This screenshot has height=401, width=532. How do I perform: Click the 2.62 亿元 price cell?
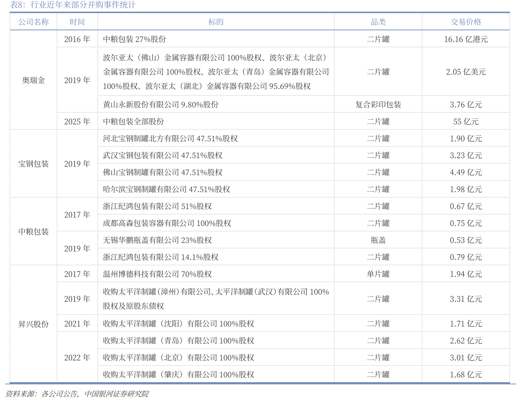click(466, 341)
